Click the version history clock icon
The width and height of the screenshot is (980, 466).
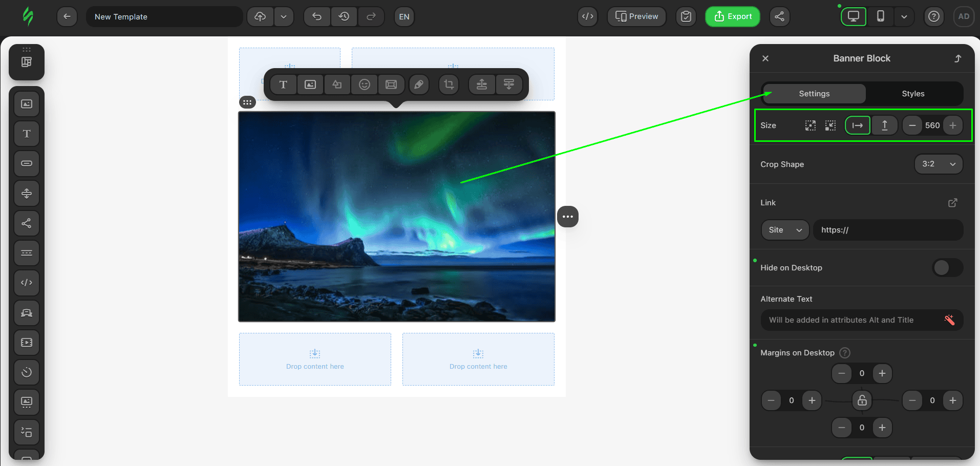click(344, 16)
